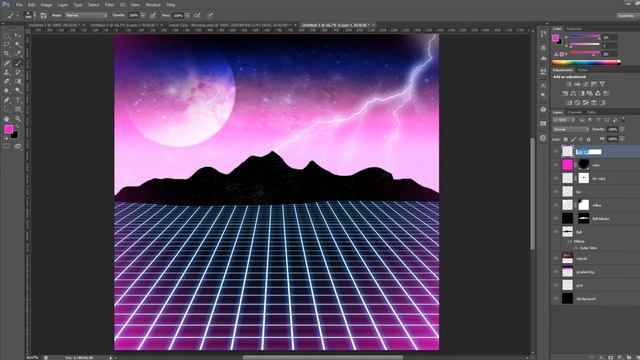640x360 pixels.
Task: Open the brush Mode dropdown in options bar
Action: (86, 16)
